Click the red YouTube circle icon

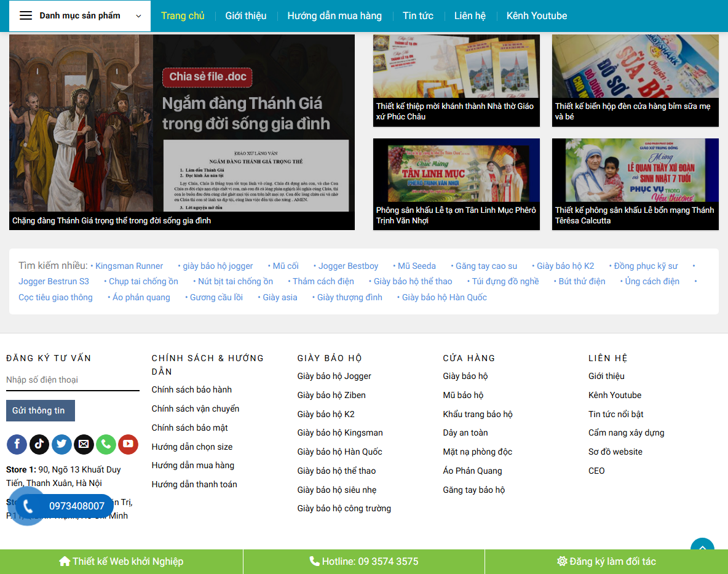[x=128, y=444]
